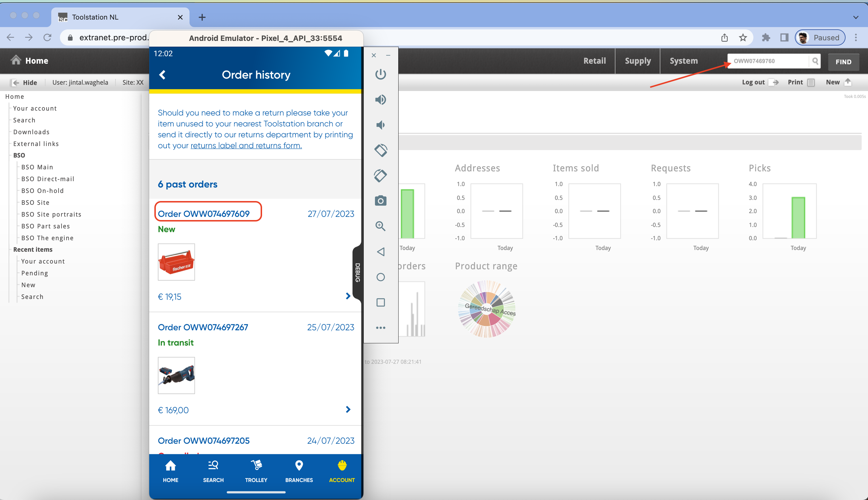Zoom the emulator display with the magnifier icon

[380, 226]
